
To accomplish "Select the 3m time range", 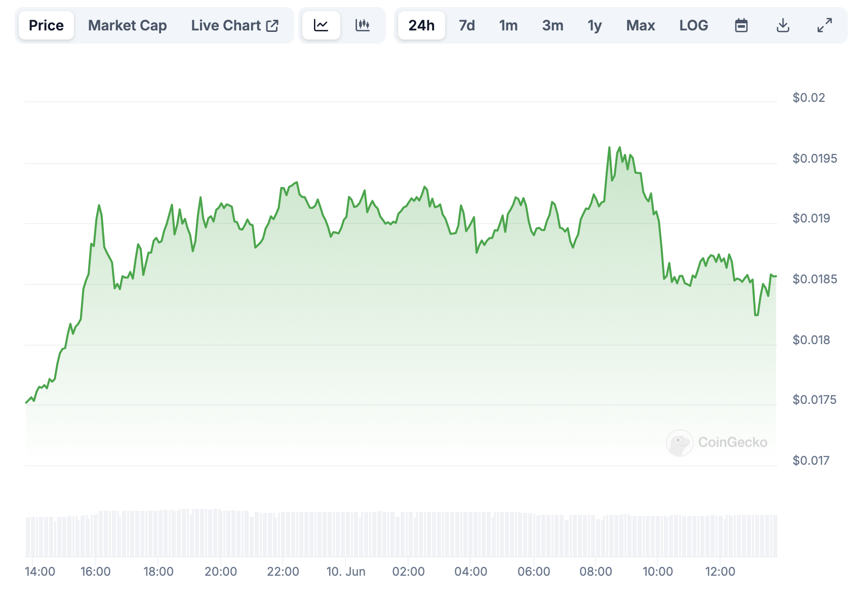I will (x=553, y=25).
